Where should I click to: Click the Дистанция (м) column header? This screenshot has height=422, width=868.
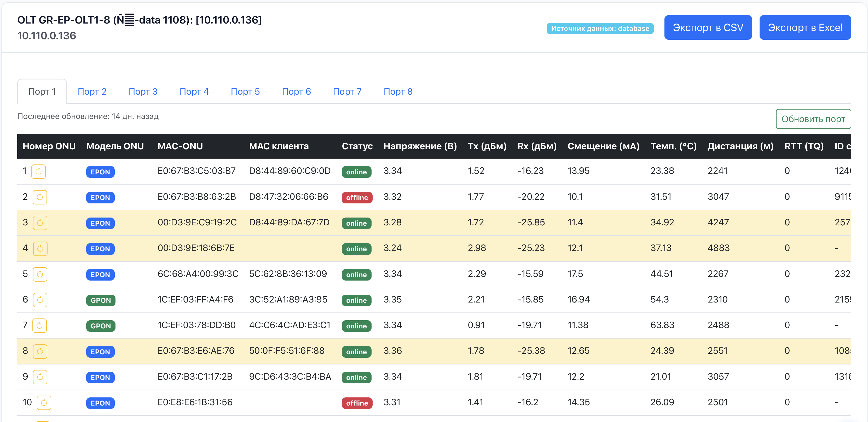(x=741, y=146)
